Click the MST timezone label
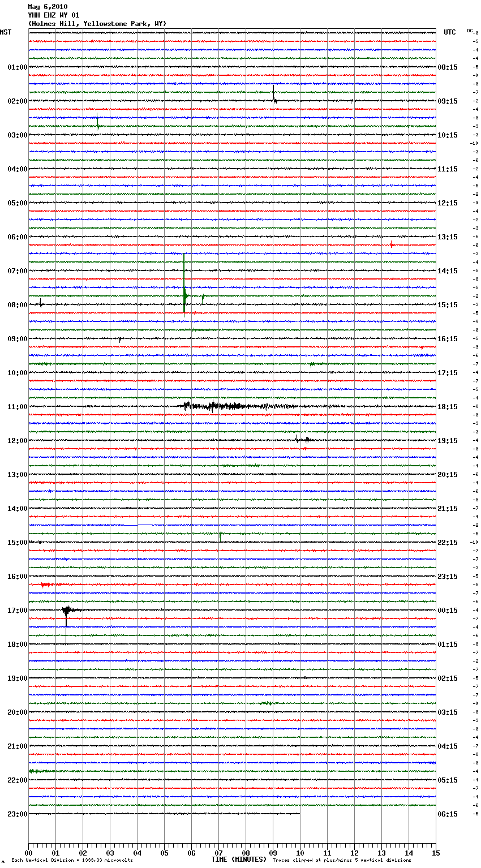Screen dimensions: 481x868 [x=6, y=32]
